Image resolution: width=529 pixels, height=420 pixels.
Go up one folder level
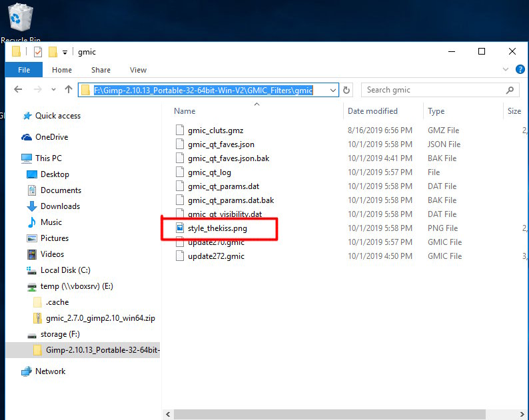(69, 89)
